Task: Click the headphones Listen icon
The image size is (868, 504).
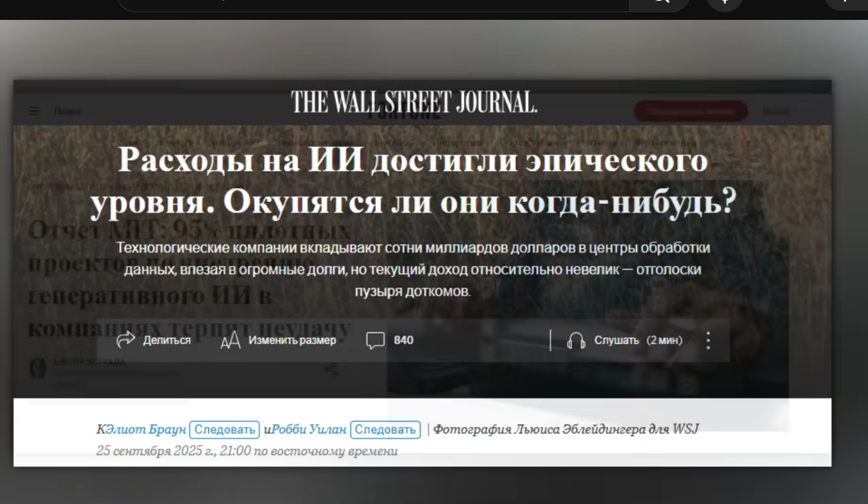Action: click(576, 340)
